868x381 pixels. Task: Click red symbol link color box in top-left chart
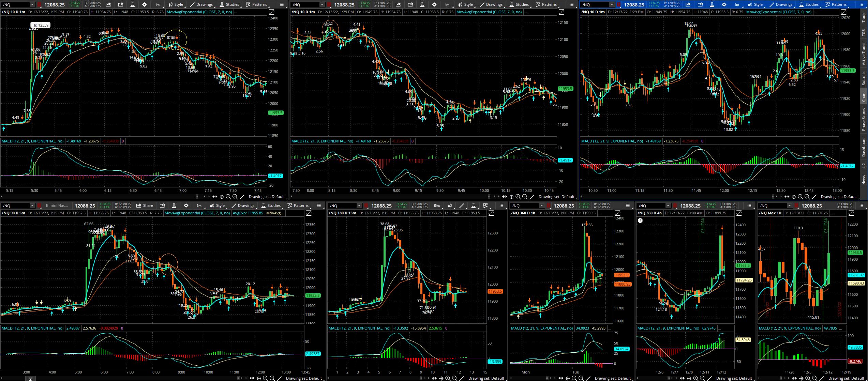39,5
